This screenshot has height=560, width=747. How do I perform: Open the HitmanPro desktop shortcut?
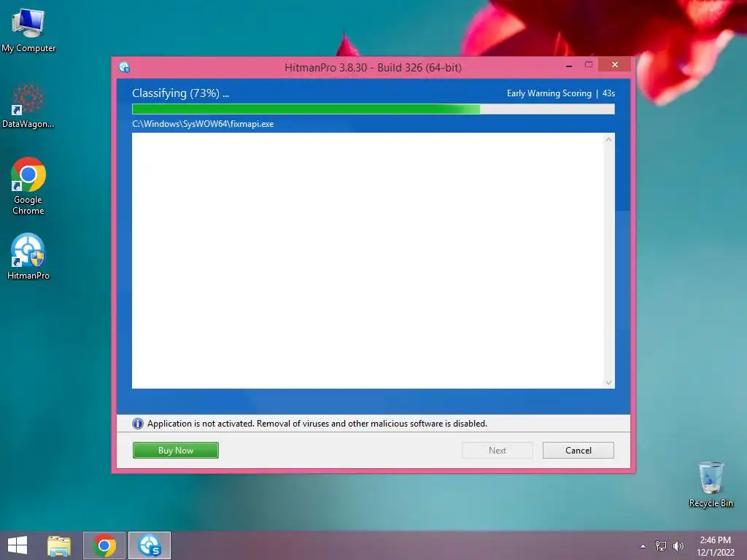[28, 256]
